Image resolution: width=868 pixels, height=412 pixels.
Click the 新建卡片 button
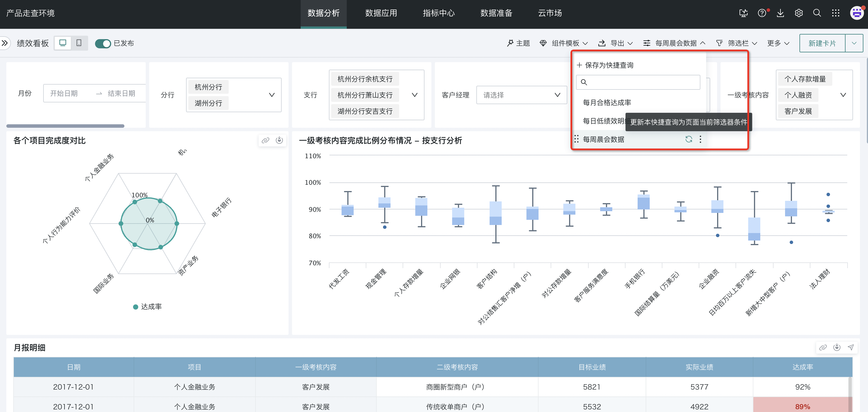[822, 43]
